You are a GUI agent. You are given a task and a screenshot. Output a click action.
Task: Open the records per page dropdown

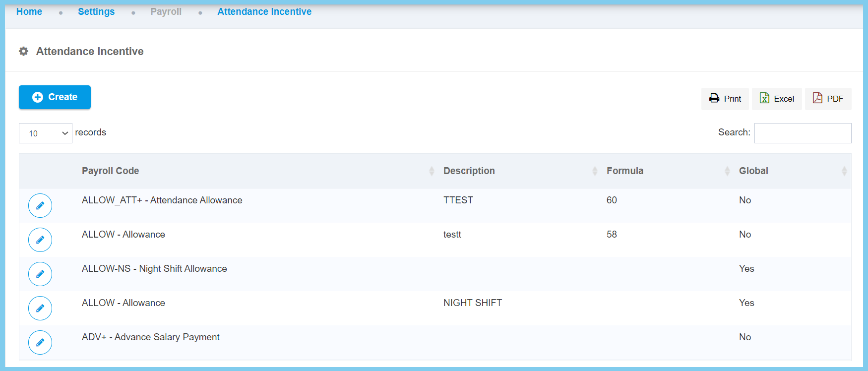coord(46,133)
